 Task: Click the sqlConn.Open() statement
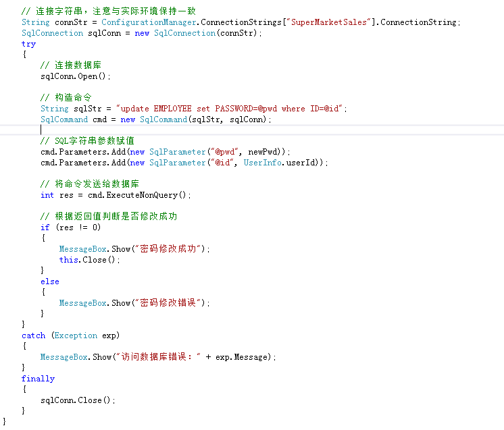[76, 76]
